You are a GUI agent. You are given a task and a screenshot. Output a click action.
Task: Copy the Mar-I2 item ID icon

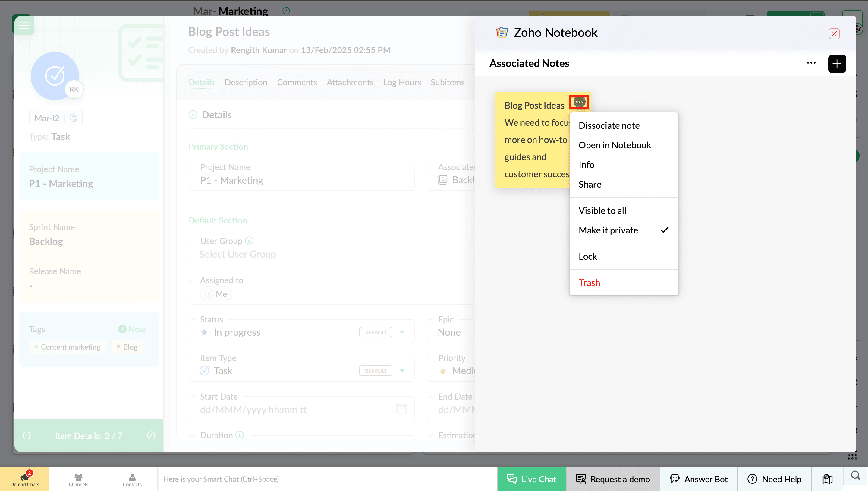73,118
